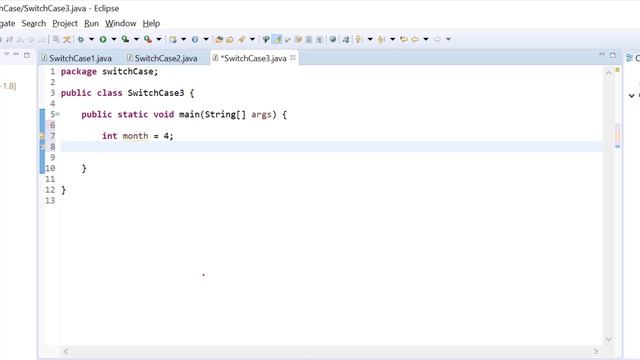Click the Back navigation arrow icon
Viewport: 640px width, 360px height.
[x=415, y=39]
